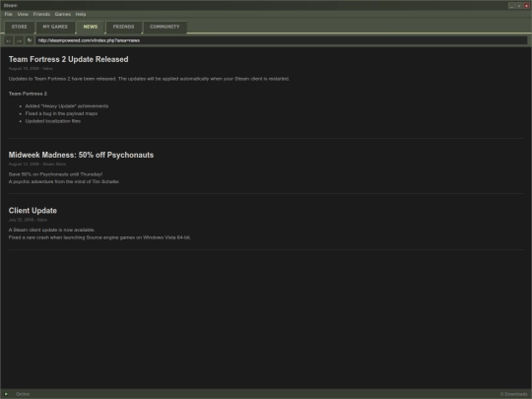The width and height of the screenshot is (532, 399).
Task: Click the Heavy Update achievements bullet
Action: tap(67, 106)
